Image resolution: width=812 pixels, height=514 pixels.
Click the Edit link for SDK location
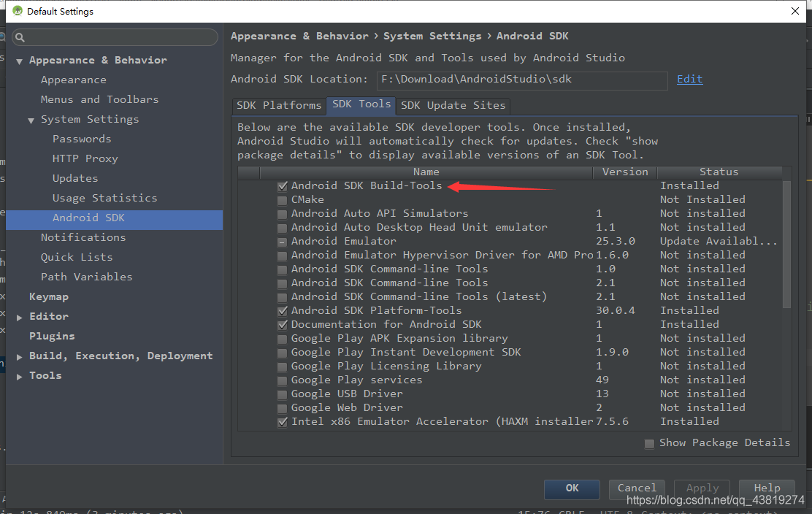pyautogui.click(x=689, y=79)
